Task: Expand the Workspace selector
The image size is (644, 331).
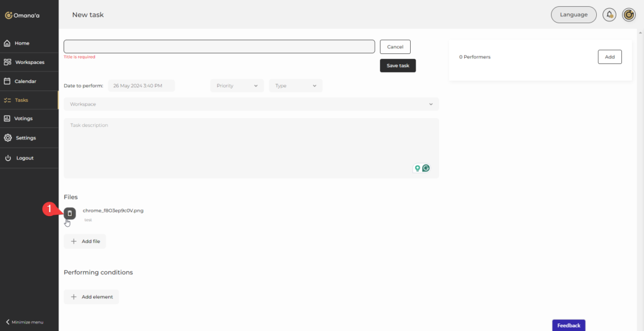Action: [x=251, y=104]
